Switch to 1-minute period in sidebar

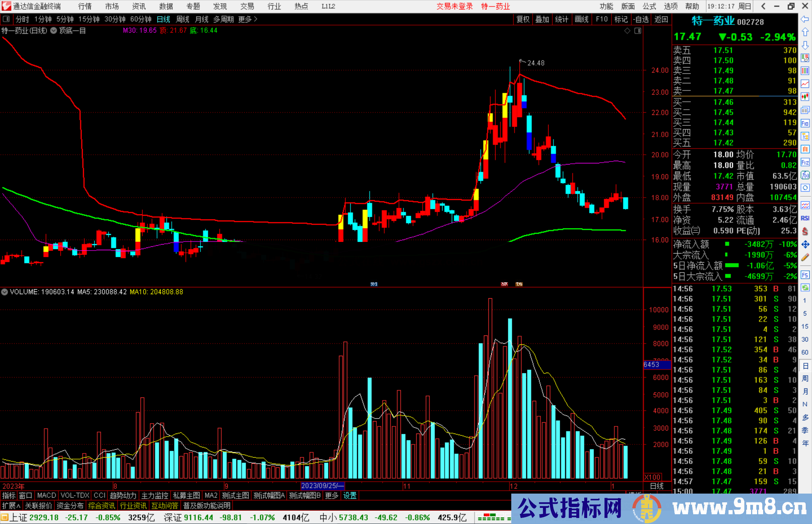804,301
